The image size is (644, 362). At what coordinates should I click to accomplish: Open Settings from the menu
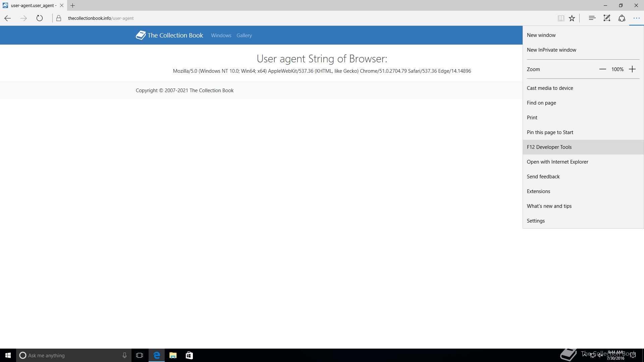tap(583, 221)
